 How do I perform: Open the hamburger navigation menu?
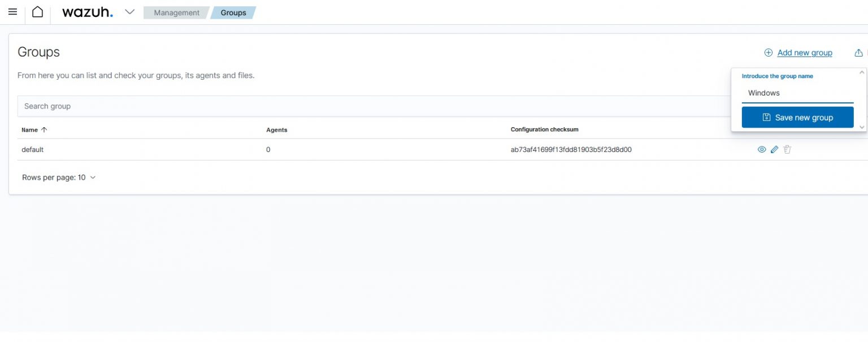pyautogui.click(x=12, y=12)
